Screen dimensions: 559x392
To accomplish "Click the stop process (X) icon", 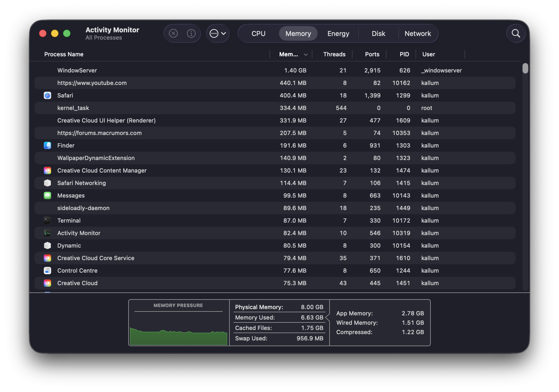I will 173,34.
